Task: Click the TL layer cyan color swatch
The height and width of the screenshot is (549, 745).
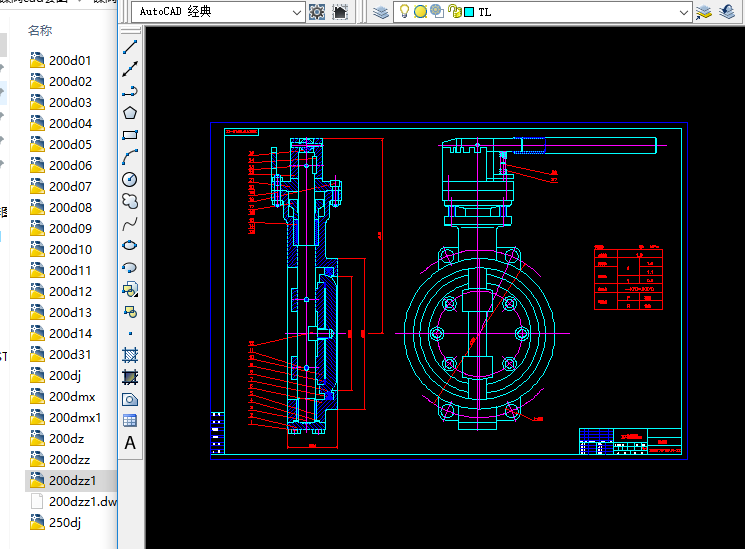Action: point(469,12)
